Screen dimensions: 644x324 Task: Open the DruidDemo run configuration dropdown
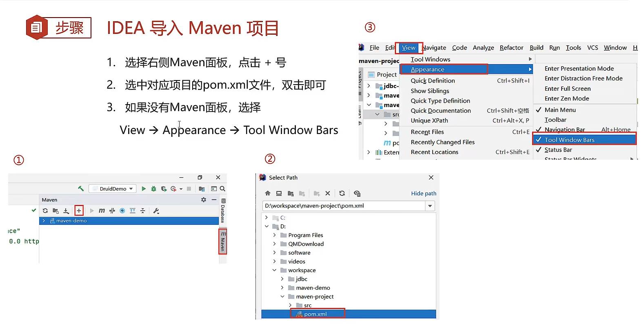coord(113,189)
